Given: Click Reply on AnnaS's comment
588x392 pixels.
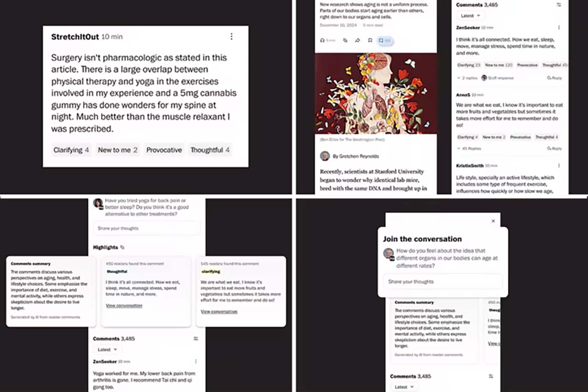Looking at the screenshot, I should coord(554,148).
